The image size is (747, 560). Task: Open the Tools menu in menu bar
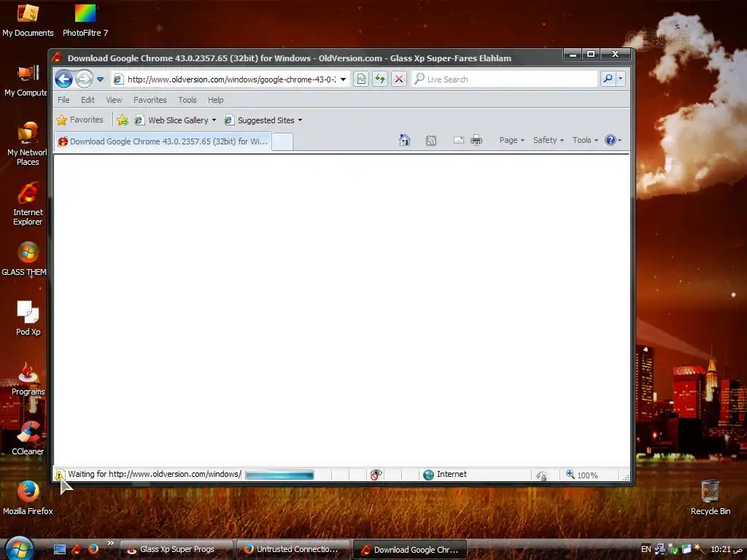click(x=187, y=100)
